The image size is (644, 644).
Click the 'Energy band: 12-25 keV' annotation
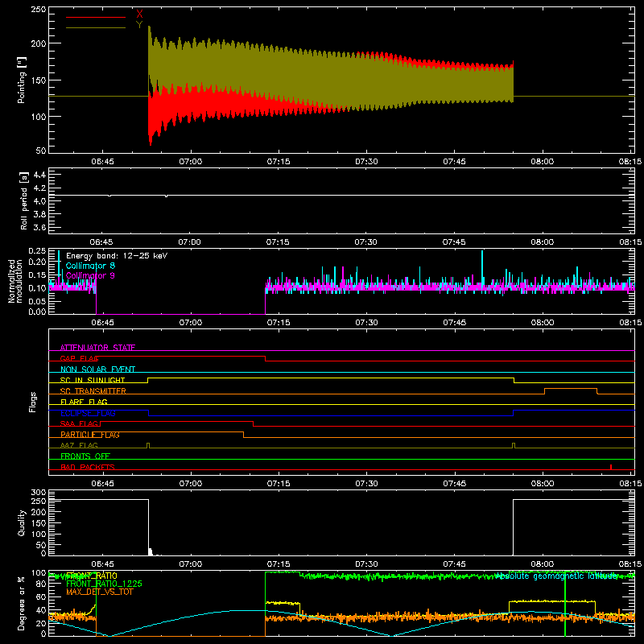117,256
